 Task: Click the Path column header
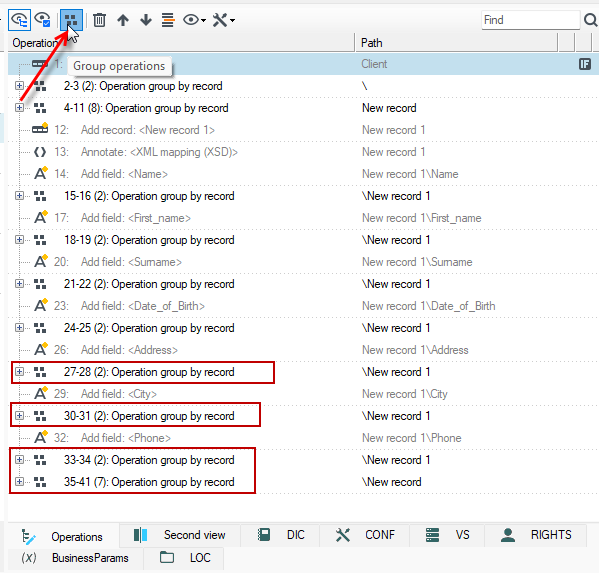[x=456, y=43]
